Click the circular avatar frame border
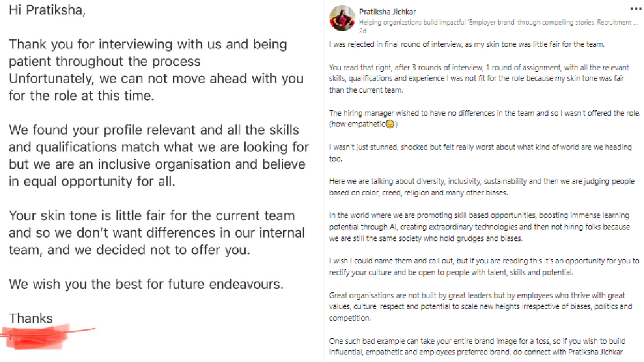644x362 pixels. coord(342,6)
